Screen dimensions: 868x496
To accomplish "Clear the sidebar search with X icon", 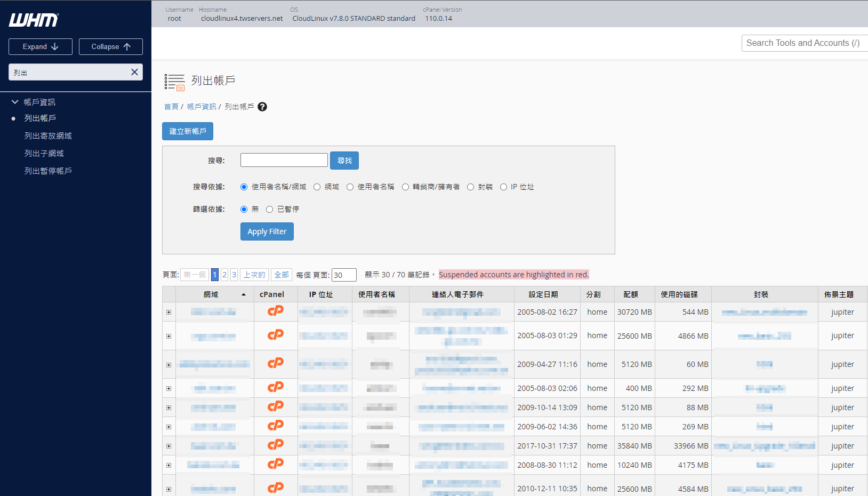I will point(134,72).
